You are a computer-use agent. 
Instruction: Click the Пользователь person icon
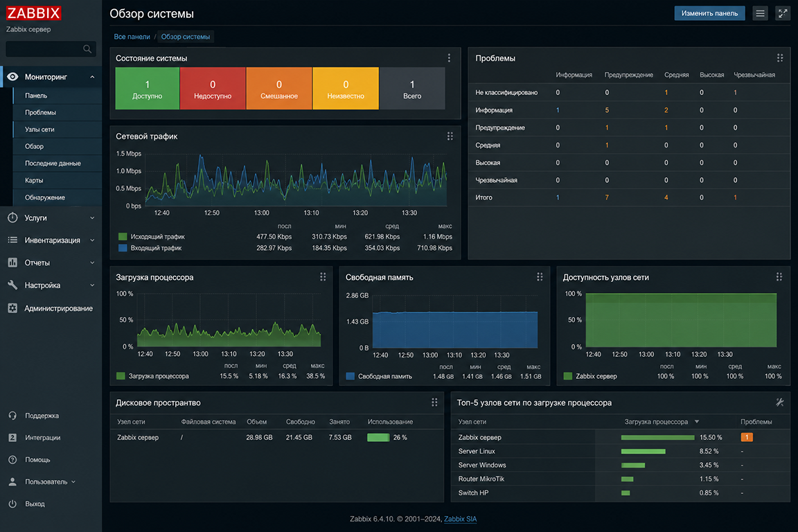click(x=12, y=481)
